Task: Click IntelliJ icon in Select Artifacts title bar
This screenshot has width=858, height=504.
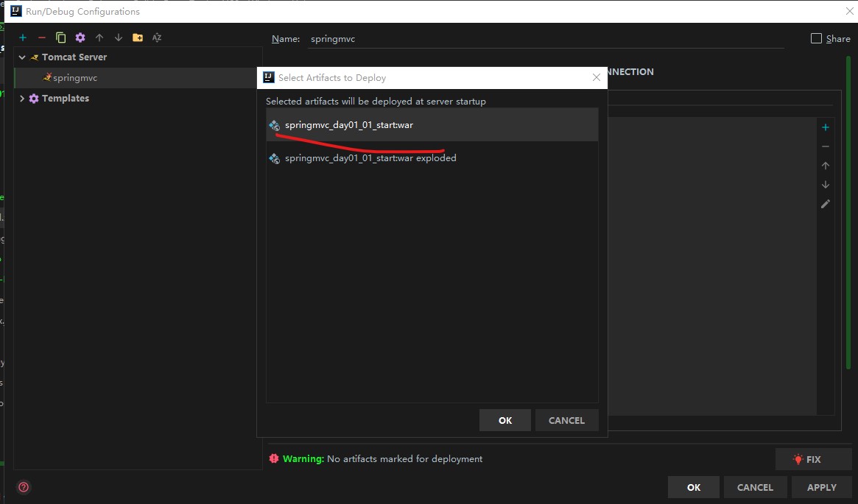Action: coord(269,77)
